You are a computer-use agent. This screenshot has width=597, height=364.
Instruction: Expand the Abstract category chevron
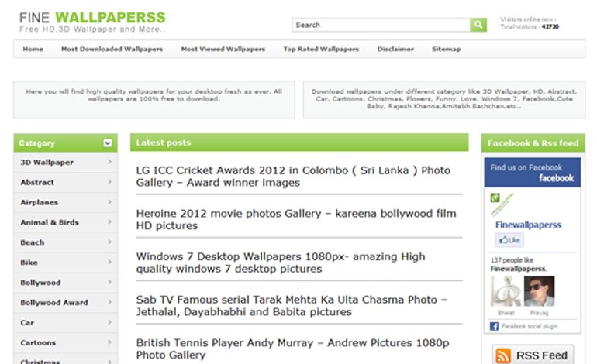(109, 182)
